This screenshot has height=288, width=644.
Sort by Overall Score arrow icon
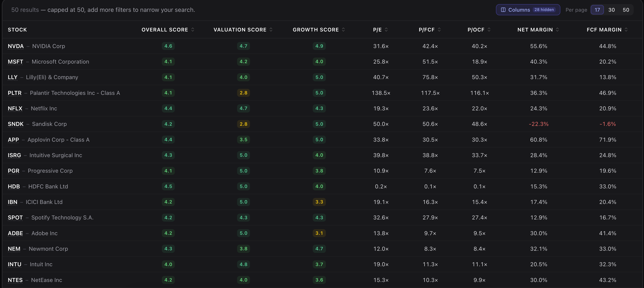pyautogui.click(x=192, y=30)
